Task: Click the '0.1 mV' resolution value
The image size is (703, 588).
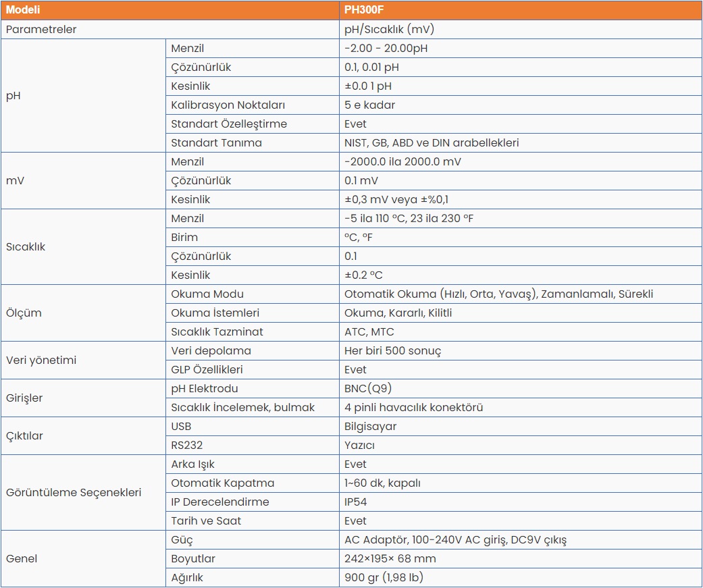Action: point(361,181)
